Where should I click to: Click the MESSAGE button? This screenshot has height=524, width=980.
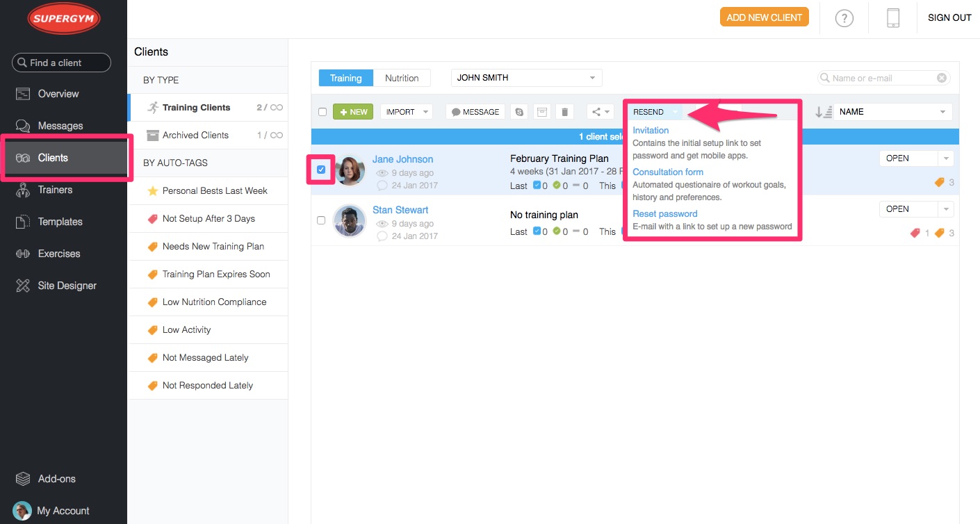pos(475,112)
